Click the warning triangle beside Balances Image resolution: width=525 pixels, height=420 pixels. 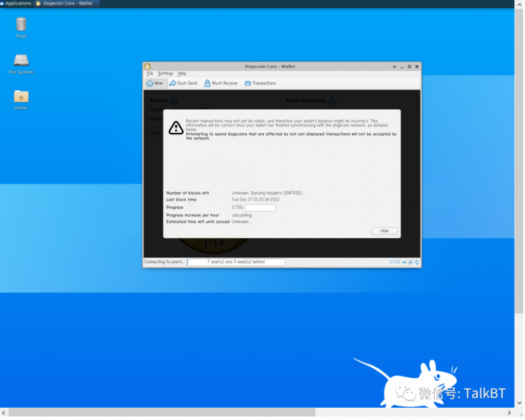coord(174,101)
